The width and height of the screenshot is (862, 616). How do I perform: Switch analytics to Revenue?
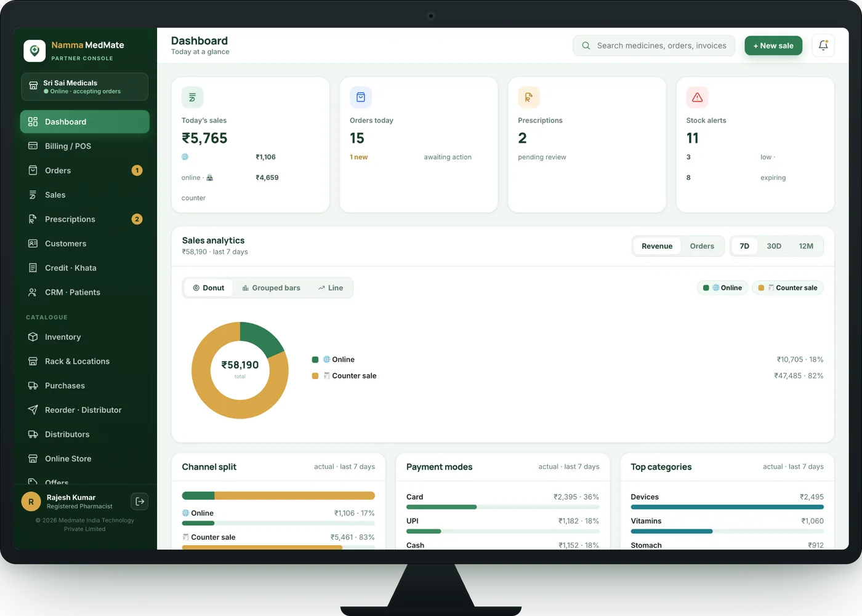[657, 246]
